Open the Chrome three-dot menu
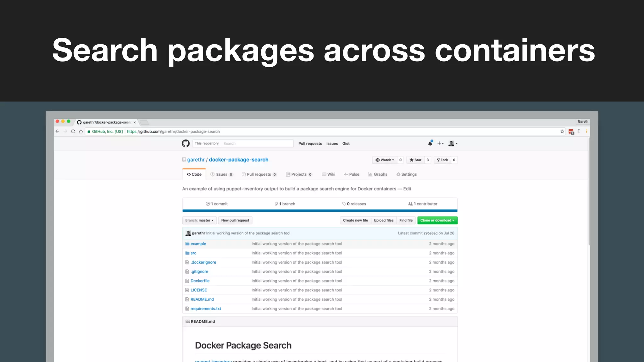Image resolution: width=644 pixels, height=362 pixels. 586,131
